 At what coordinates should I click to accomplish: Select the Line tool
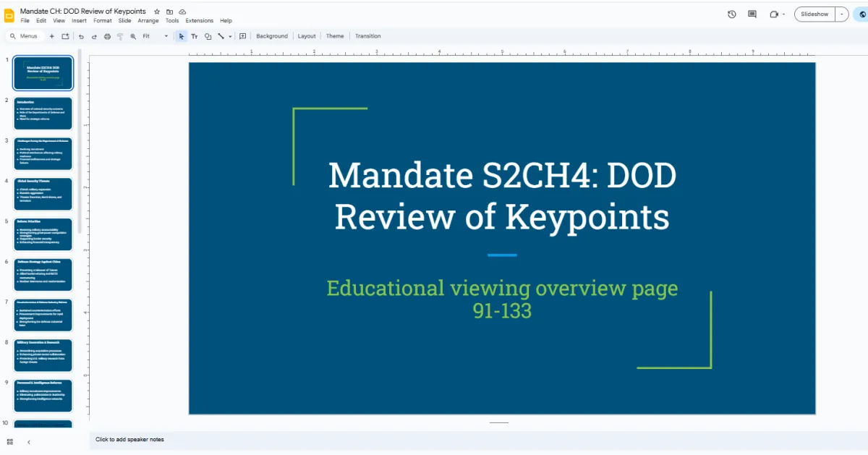(x=221, y=36)
